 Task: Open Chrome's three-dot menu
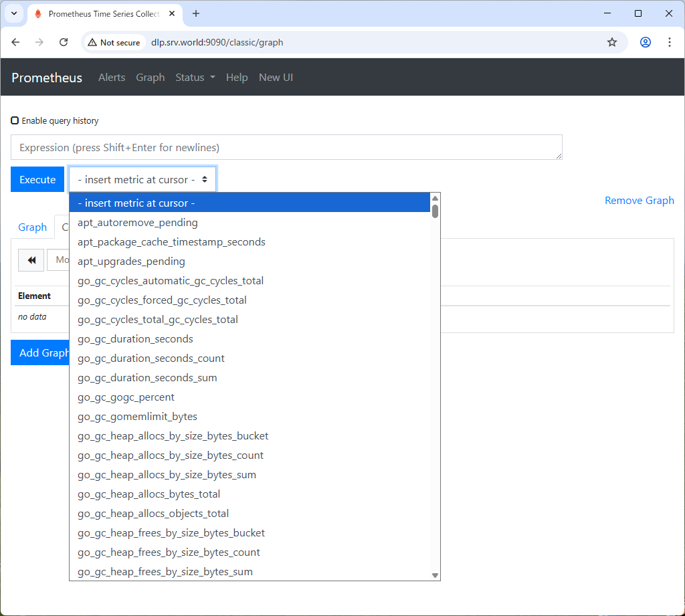(669, 42)
